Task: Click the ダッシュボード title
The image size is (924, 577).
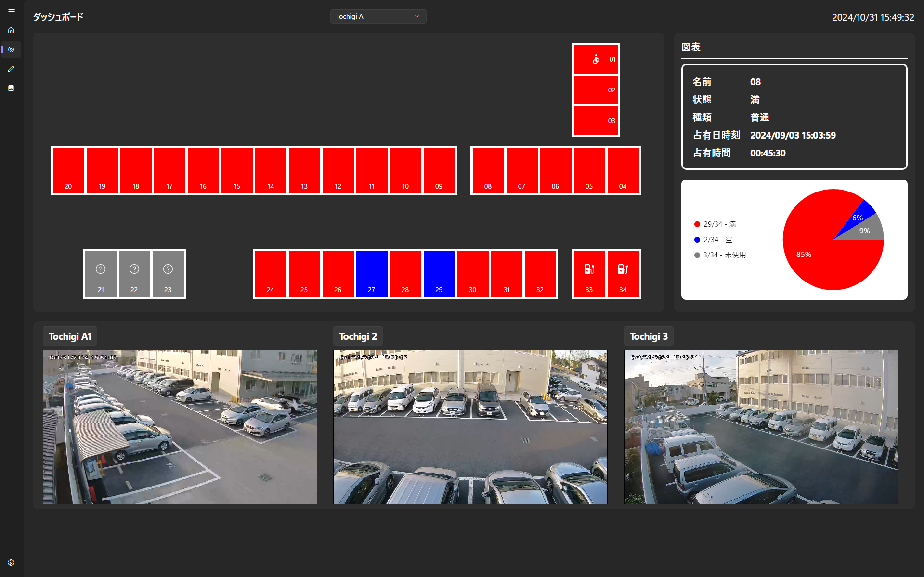Action: pyautogui.click(x=57, y=17)
